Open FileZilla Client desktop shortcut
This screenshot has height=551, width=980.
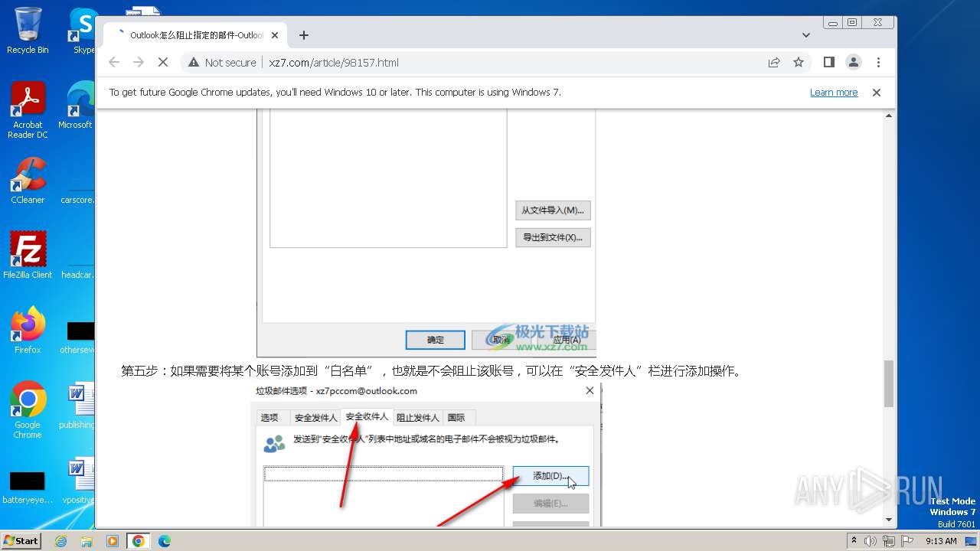(28, 255)
